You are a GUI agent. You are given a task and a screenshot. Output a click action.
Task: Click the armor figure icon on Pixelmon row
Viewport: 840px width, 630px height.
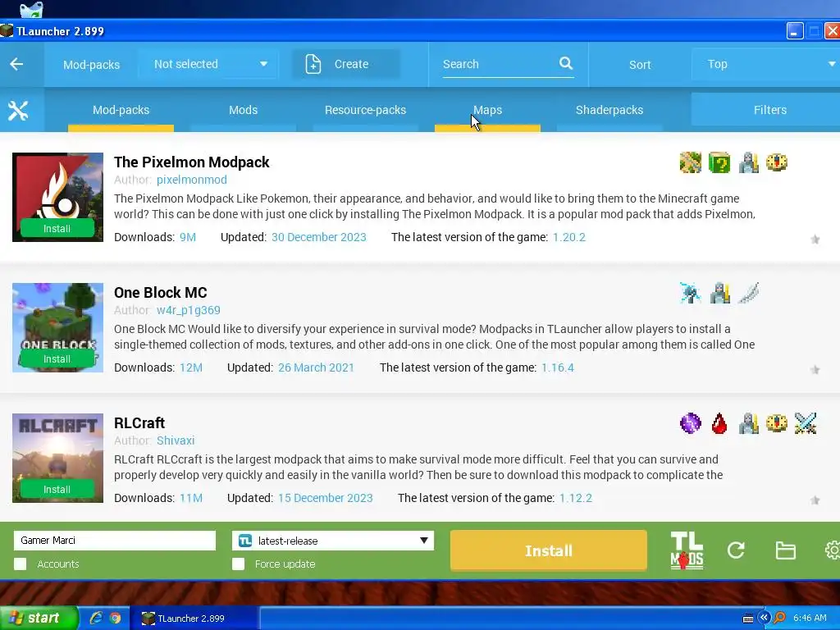pyautogui.click(x=748, y=162)
